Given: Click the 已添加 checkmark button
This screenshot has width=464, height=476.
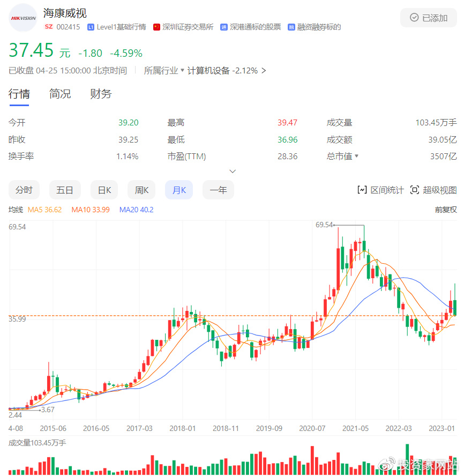Looking at the screenshot, I should [429, 18].
